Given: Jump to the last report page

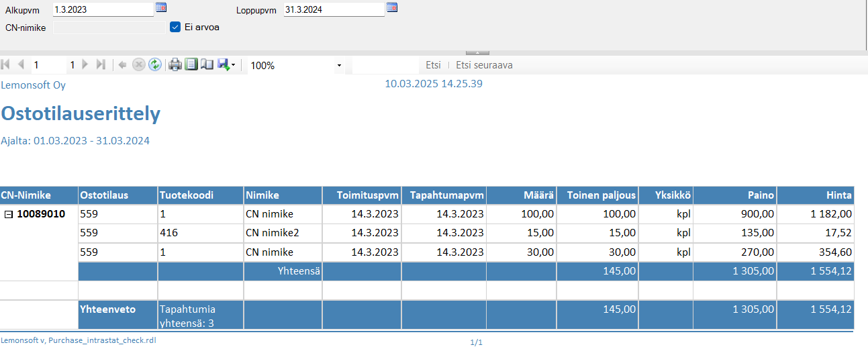Looking at the screenshot, I should (101, 65).
